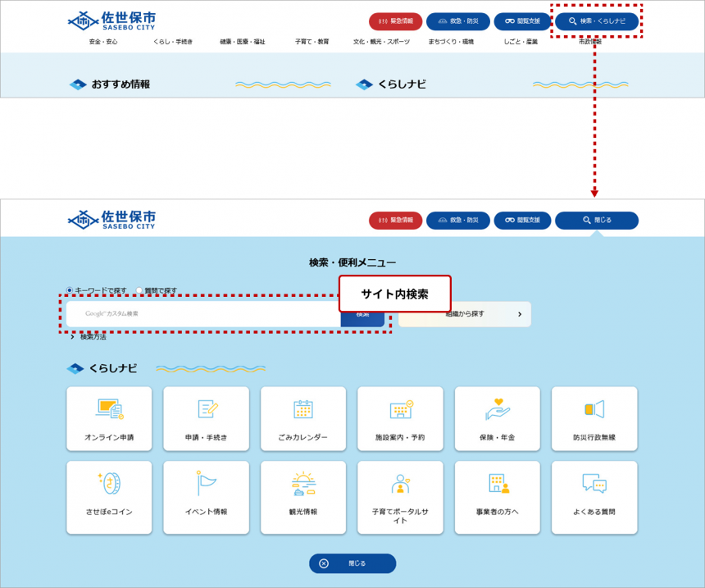This screenshot has width=705, height=588.
Task: Select the させぼeコイン coin icon
Action: 109,484
